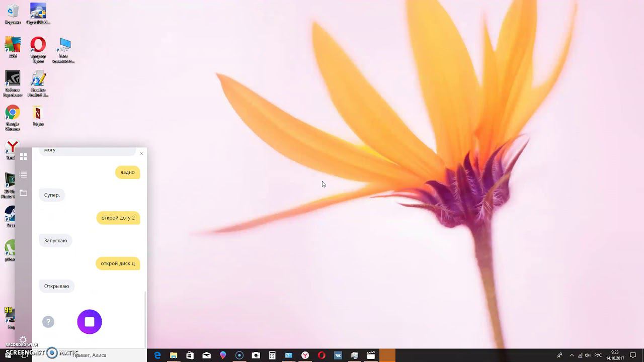644x362 pixels.
Task: Close the Alice chat panel
Action: click(141, 153)
